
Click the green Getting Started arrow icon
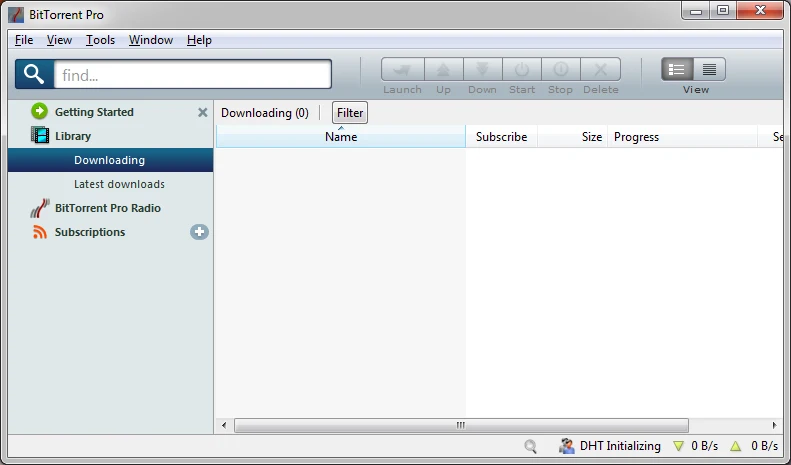(x=39, y=111)
